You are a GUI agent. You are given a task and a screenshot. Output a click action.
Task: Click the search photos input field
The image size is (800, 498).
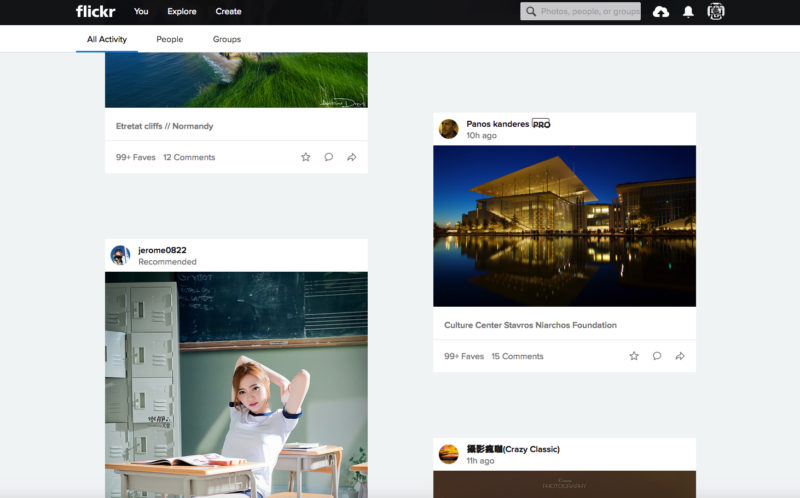[x=588, y=12]
